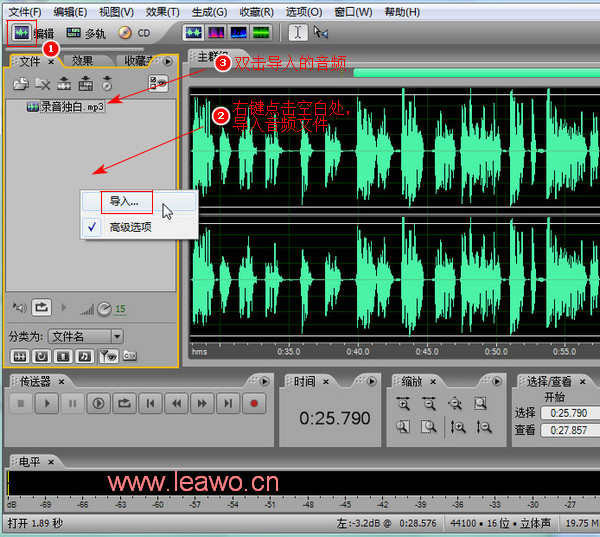Show spectral pan display mode
This screenshot has width=600, height=537.
(239, 33)
